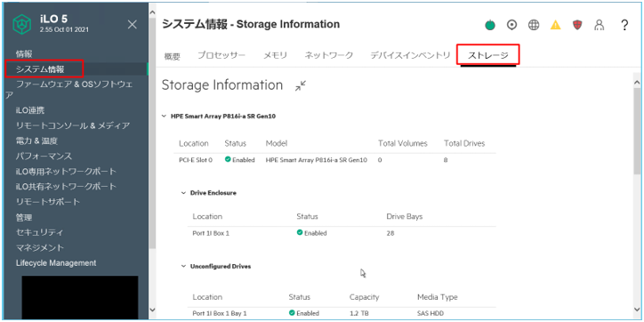Click the firmware version 2.55 Oct 01 2021

[64, 30]
